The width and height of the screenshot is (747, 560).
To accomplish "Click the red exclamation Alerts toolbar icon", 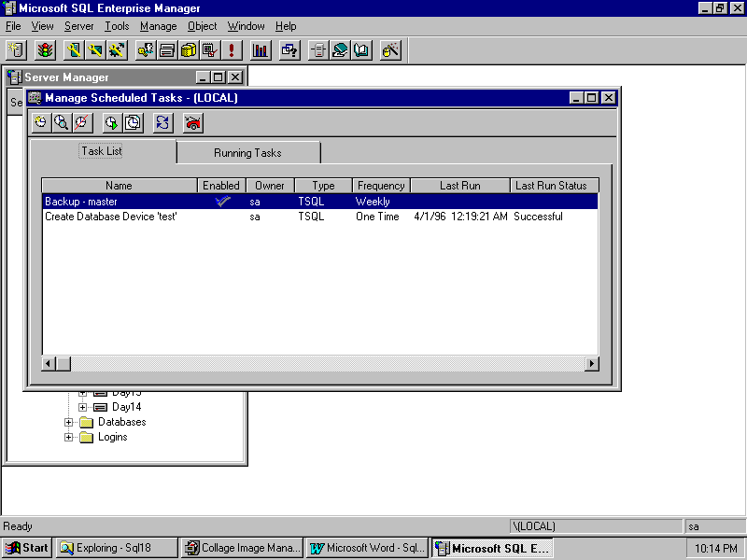I will pyautogui.click(x=231, y=50).
